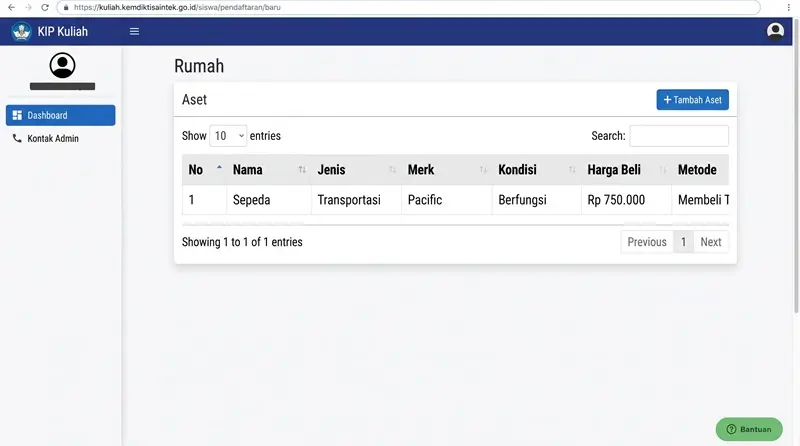Open the Show entries dropdown
The image size is (800, 446).
coord(228,136)
